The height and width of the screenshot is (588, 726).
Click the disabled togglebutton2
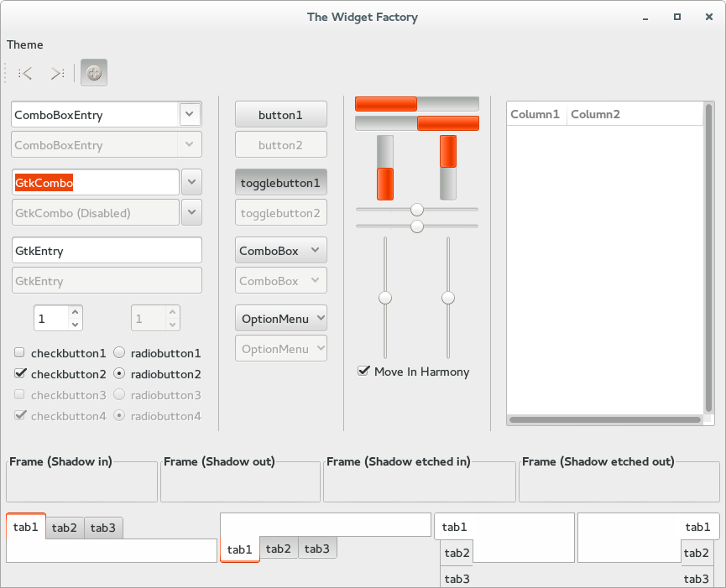(x=280, y=212)
